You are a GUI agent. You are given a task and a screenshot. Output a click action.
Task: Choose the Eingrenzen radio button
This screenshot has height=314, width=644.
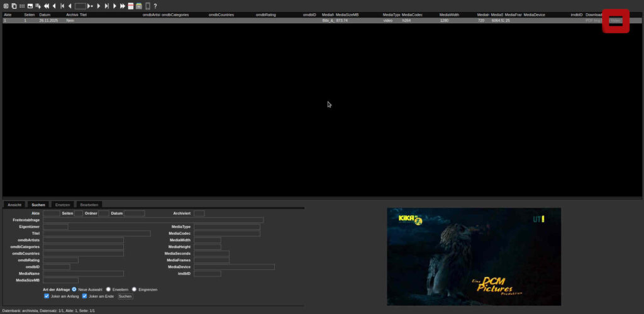(x=134, y=289)
